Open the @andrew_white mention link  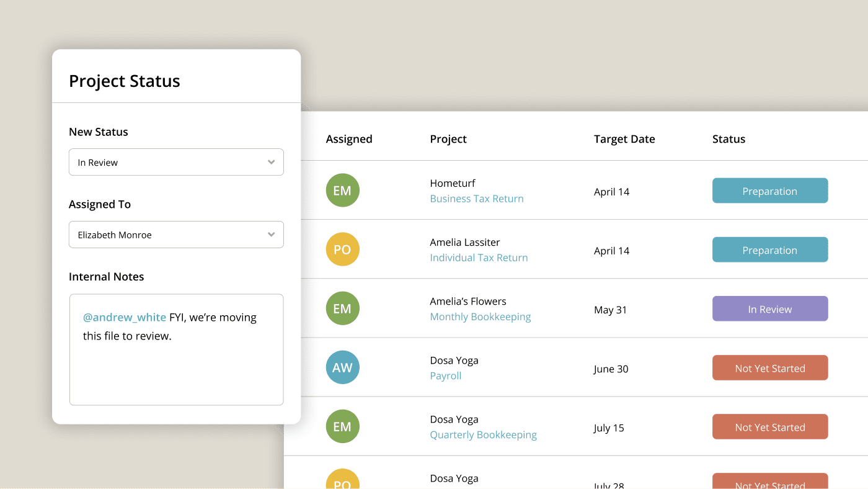point(124,317)
